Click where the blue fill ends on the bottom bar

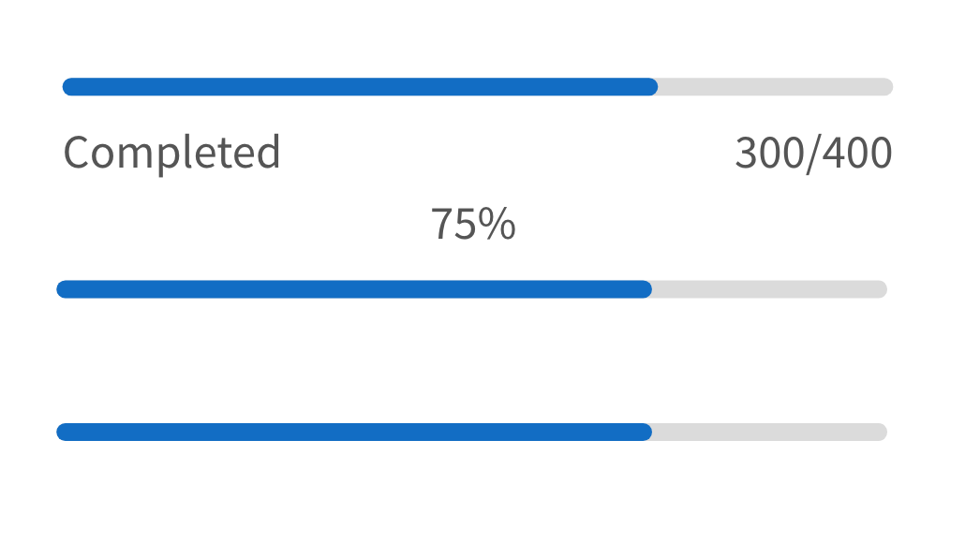[649, 432]
